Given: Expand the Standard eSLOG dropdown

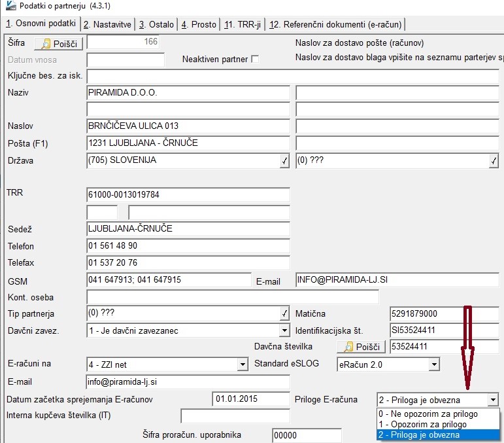Looking at the screenshot, I should click(434, 364).
